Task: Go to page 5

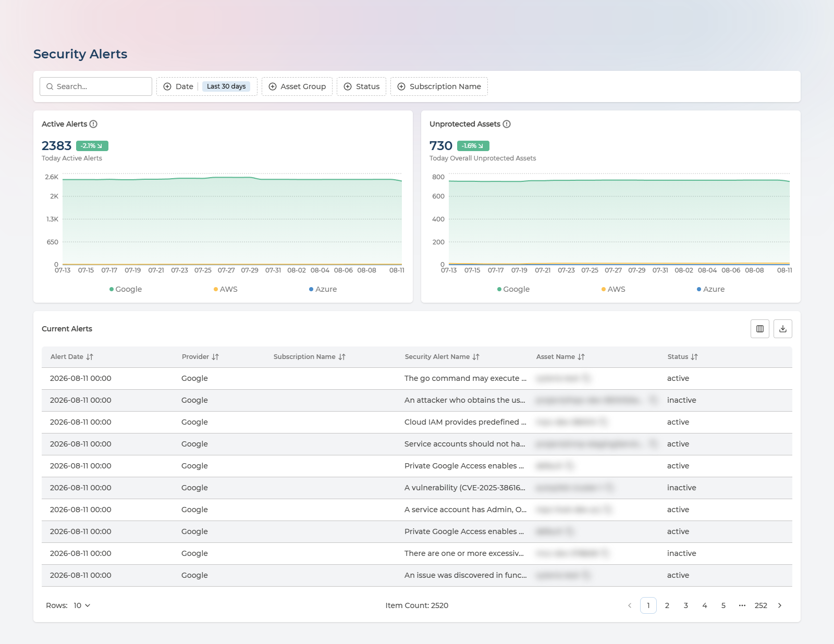Action: click(x=723, y=605)
